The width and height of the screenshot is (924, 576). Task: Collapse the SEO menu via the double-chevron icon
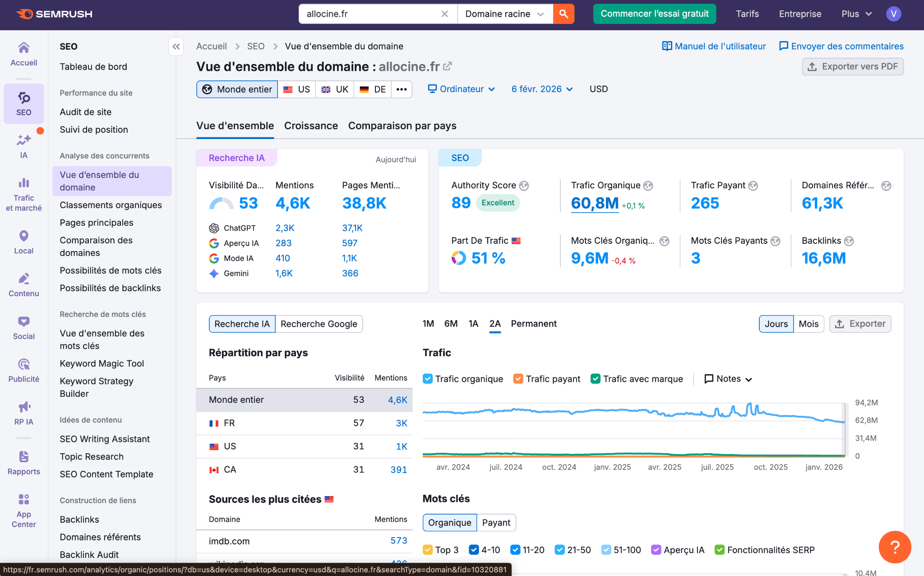point(176,46)
